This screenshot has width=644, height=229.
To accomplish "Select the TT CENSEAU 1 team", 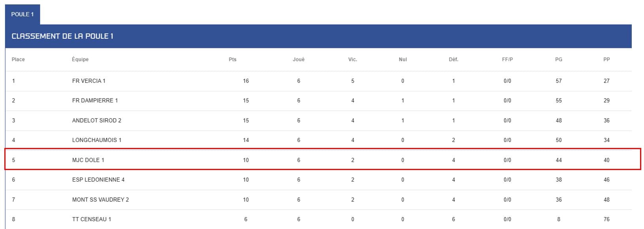I will [x=91, y=219].
